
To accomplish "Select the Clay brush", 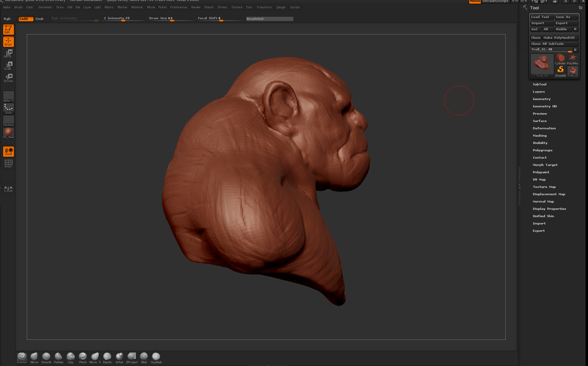I will click(x=71, y=358).
